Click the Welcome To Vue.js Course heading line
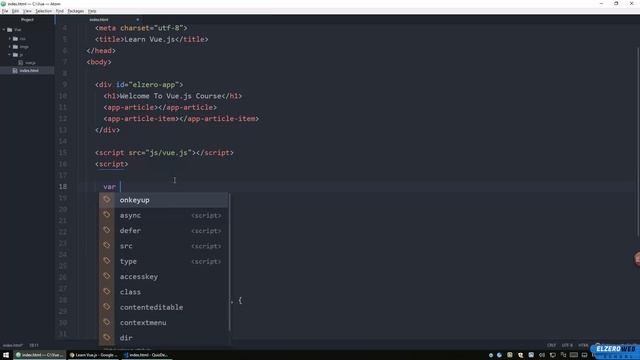 [x=173, y=96]
